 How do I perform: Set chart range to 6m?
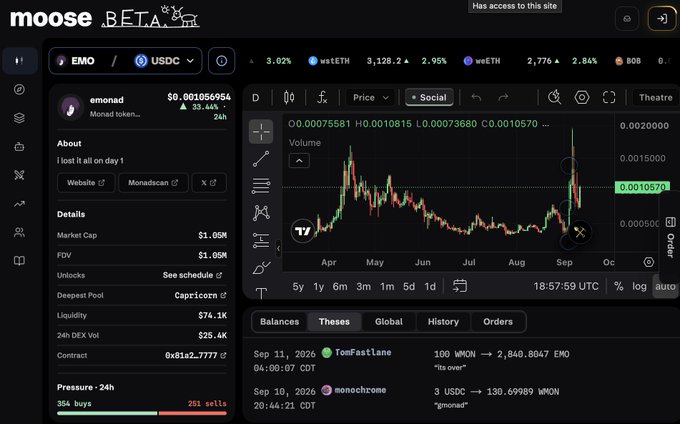(x=340, y=287)
